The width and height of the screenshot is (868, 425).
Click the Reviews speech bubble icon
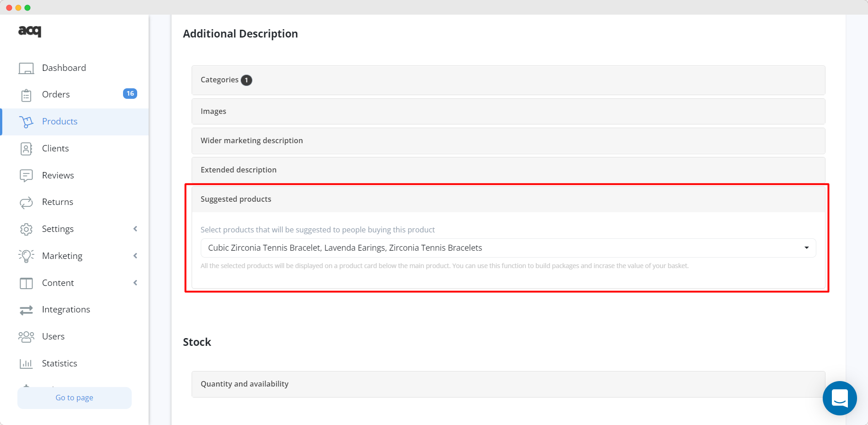26,176
